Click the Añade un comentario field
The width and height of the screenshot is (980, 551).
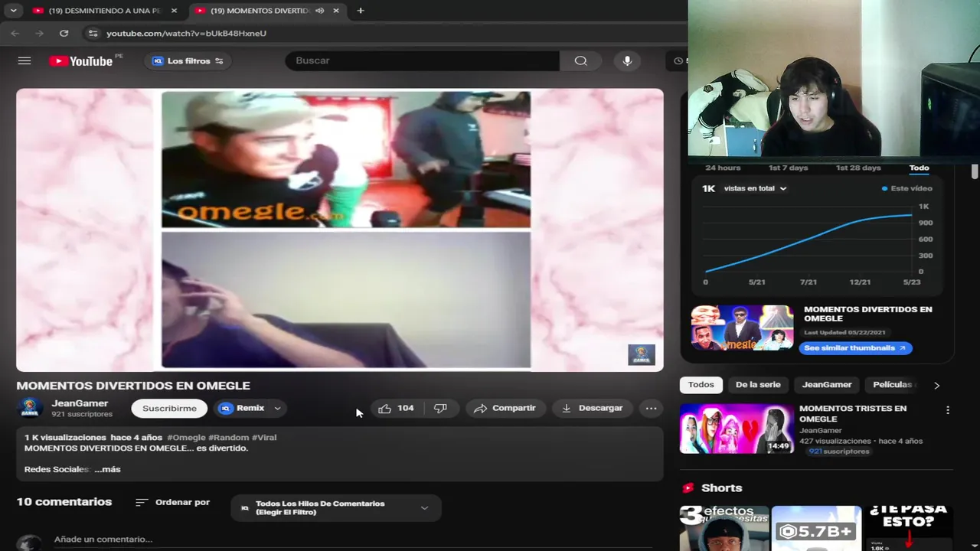(x=103, y=539)
